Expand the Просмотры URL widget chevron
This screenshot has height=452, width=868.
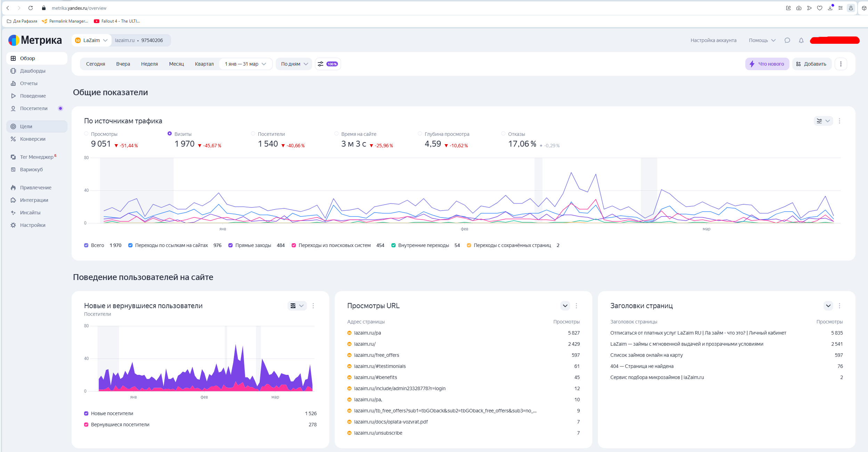[x=565, y=306]
